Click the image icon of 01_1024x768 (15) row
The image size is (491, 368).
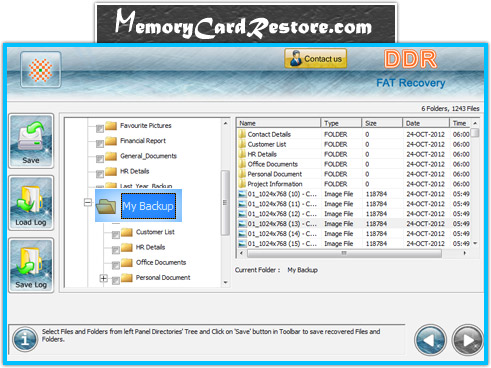point(242,243)
